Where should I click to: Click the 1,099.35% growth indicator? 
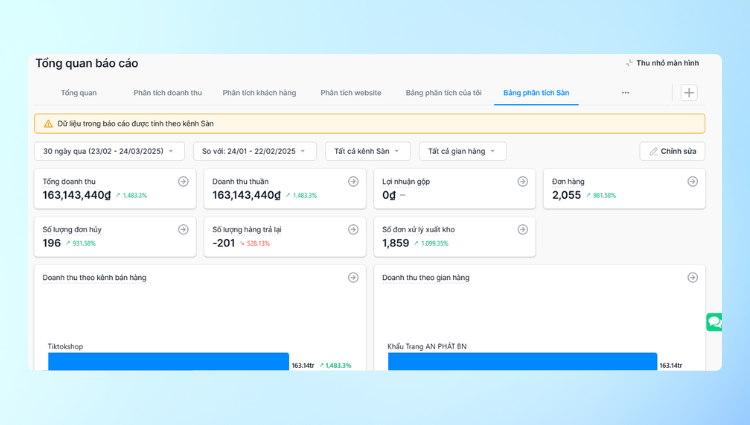pos(431,243)
